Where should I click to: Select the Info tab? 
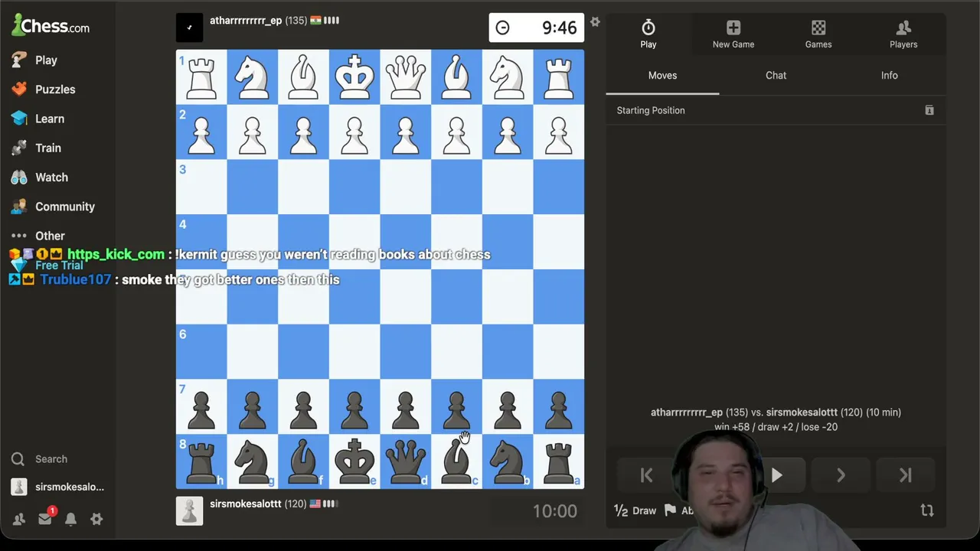[x=889, y=75]
